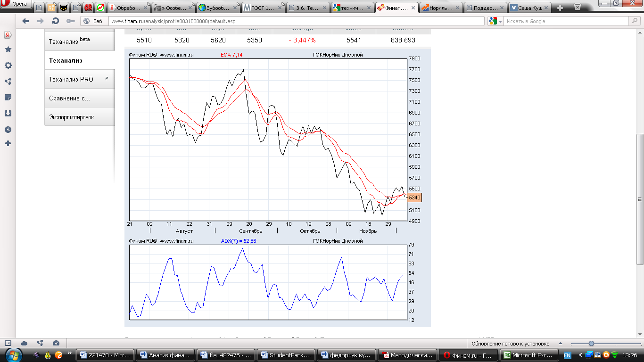Select the Теханализ section
This screenshot has height=362, width=644.
[x=80, y=60]
